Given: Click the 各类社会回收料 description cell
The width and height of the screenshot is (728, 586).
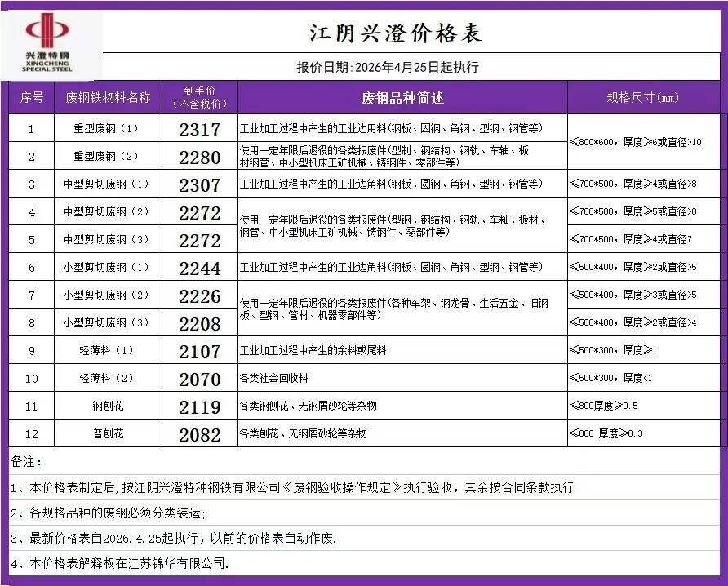Looking at the screenshot, I should click(x=274, y=379).
